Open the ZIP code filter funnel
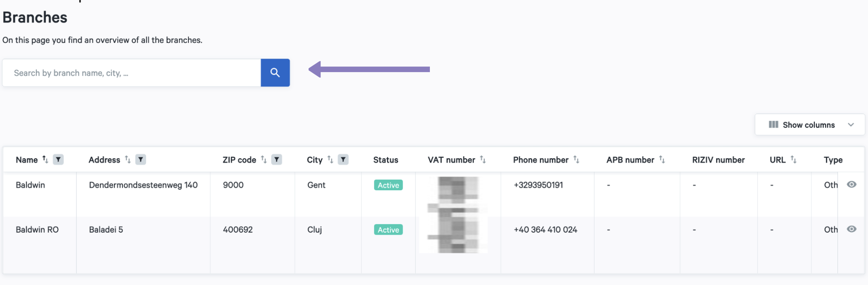 pos(277,160)
